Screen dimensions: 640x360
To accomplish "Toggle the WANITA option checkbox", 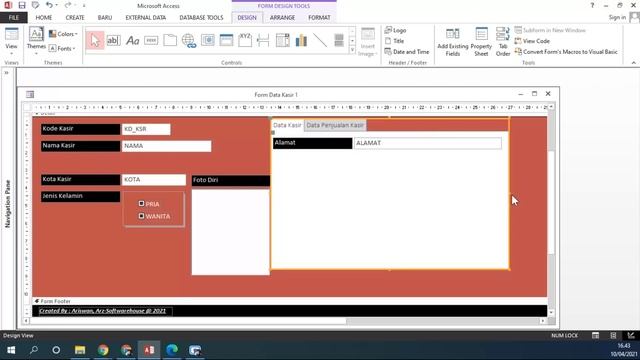I will 141,216.
